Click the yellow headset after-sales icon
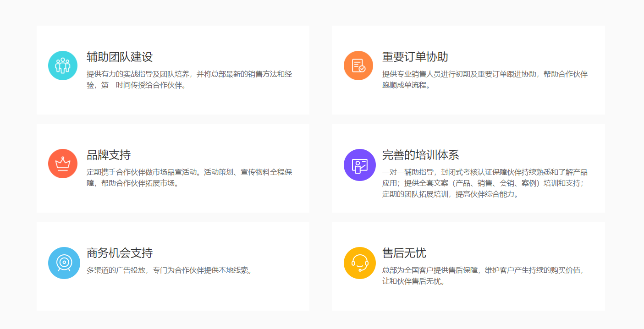644x329 pixels. point(360,263)
